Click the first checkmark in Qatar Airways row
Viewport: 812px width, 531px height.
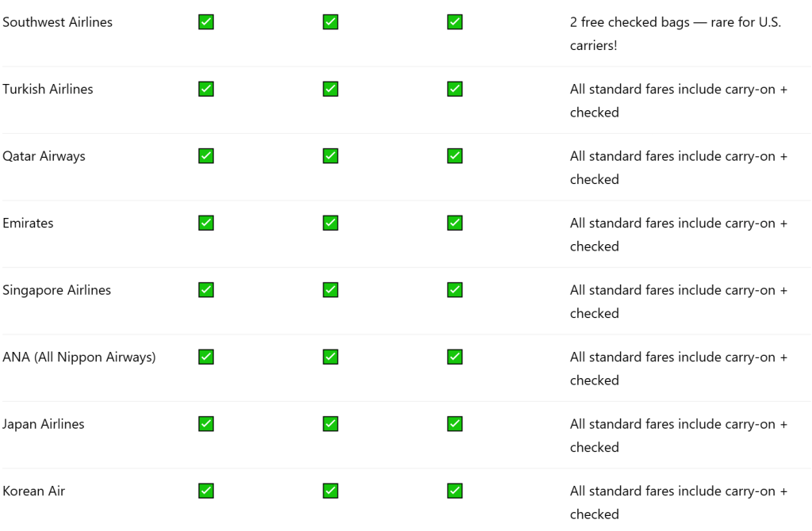tap(206, 156)
